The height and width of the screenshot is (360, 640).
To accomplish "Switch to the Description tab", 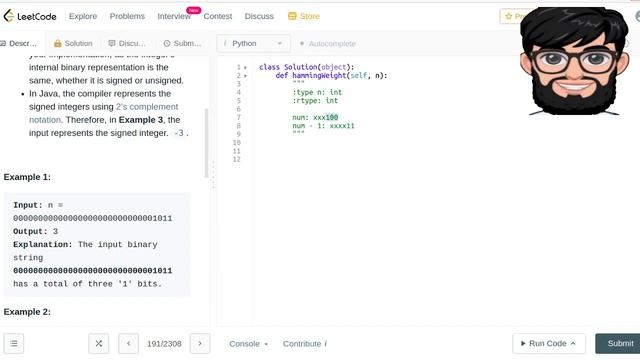I will [x=19, y=43].
